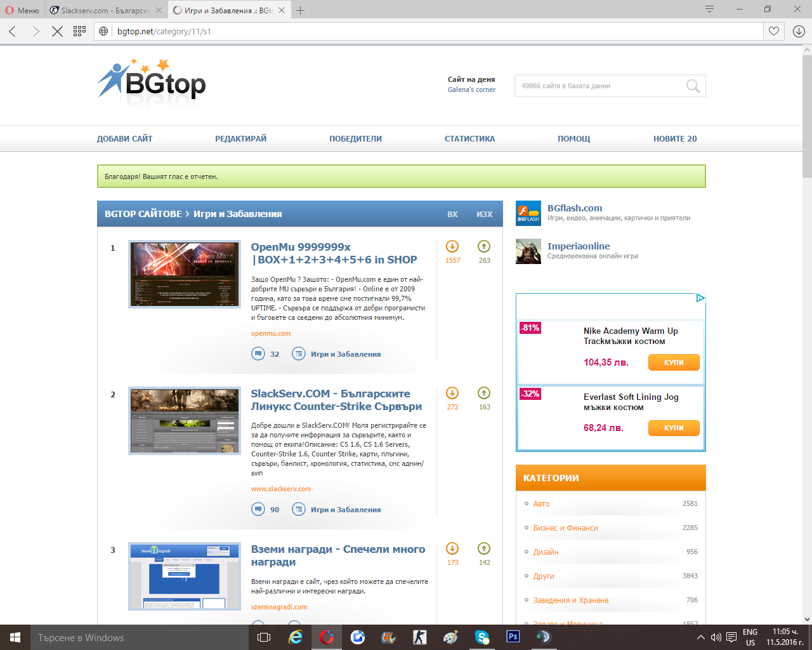Image resolution: width=812 pixels, height=650 pixels.
Task: Open Вземи награди title link
Action: pos(338,555)
